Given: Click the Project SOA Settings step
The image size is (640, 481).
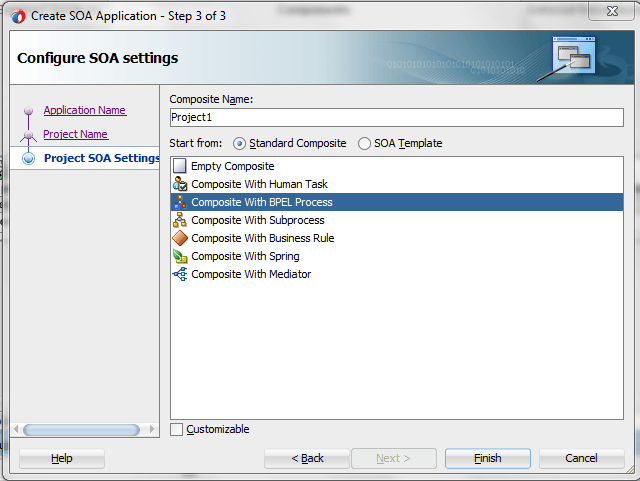Looking at the screenshot, I should 102,158.
